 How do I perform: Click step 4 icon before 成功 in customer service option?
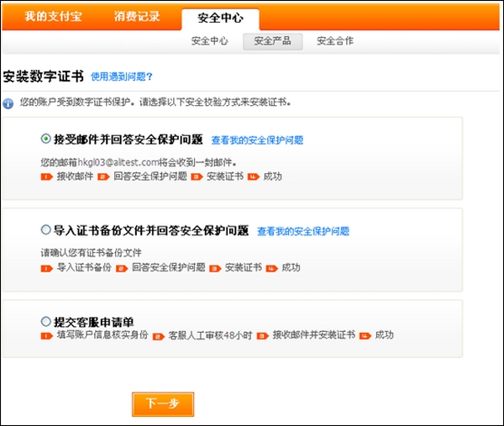tap(365, 336)
